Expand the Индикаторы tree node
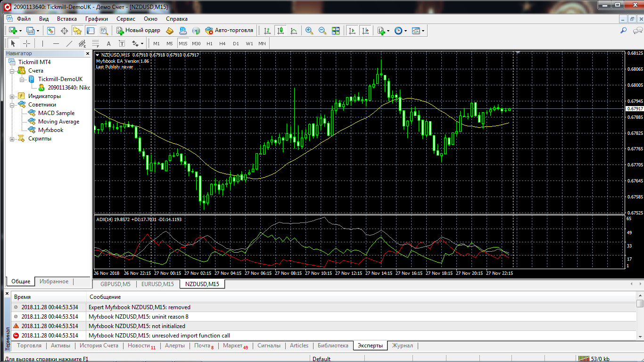This screenshot has width=644, height=362. [x=12, y=96]
